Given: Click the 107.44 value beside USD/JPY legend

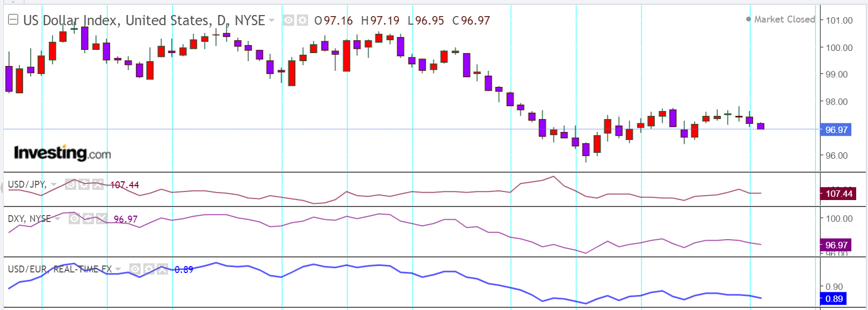Looking at the screenshot, I should pos(125,185).
